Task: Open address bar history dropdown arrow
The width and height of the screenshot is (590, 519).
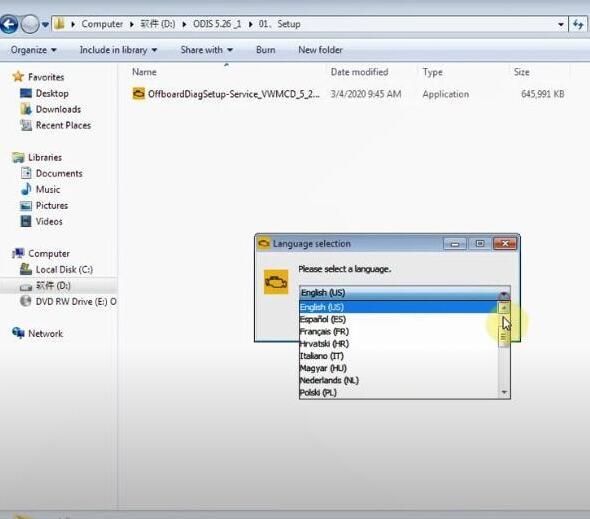Action: [x=561, y=24]
